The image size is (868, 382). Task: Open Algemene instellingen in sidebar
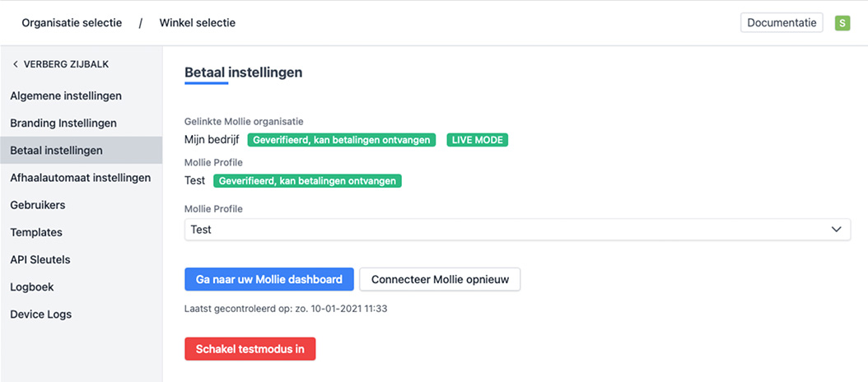click(66, 95)
